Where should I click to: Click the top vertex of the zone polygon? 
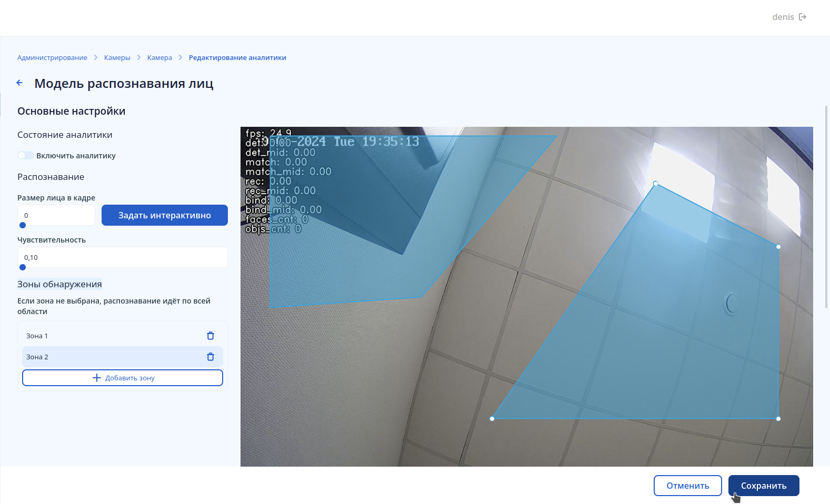pyautogui.click(x=655, y=184)
